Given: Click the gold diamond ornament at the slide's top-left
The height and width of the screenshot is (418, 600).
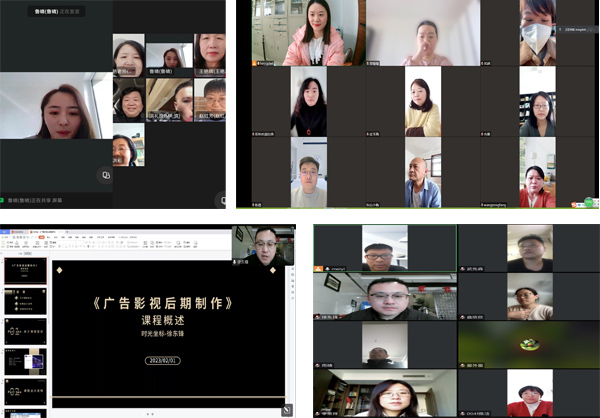Looking at the screenshot, I should coord(59,270).
